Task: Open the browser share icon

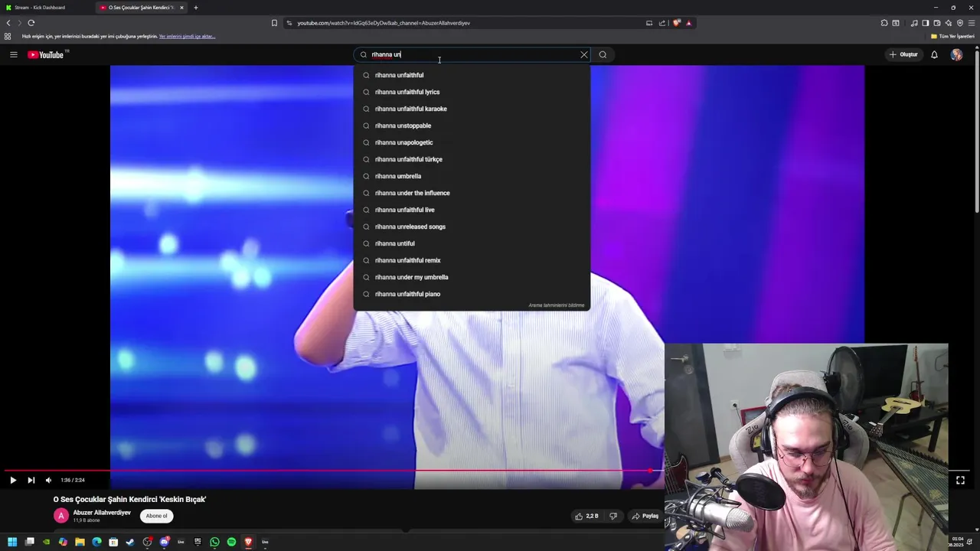Action: click(662, 23)
